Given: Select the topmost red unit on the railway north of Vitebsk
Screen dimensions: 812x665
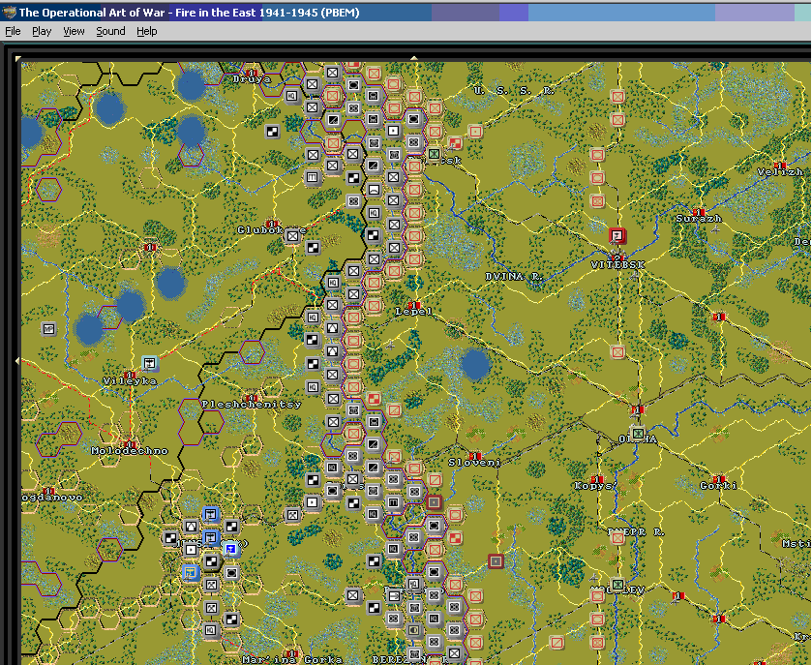Looking at the screenshot, I should 617,97.
